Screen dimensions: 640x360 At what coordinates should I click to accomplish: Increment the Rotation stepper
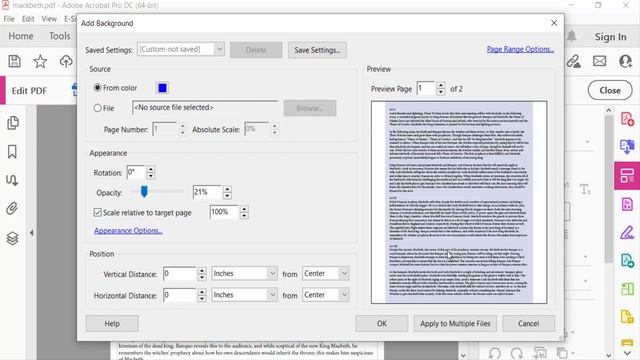coord(151,169)
